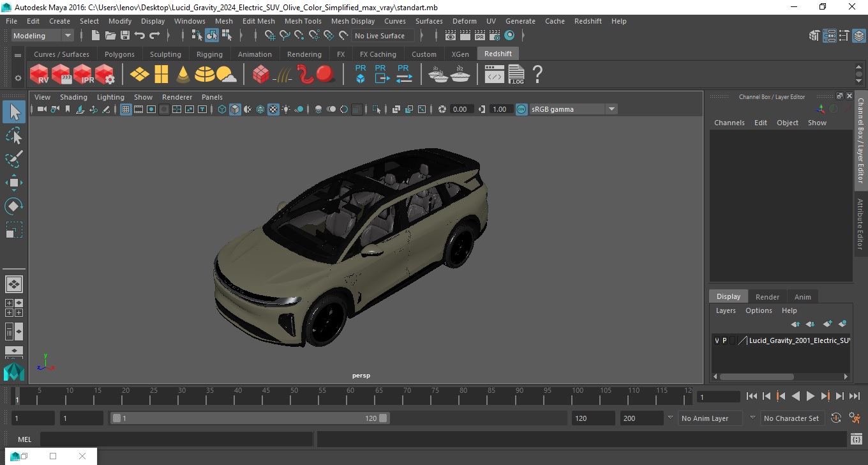Activate the Rotate tool in toolbox
868x465 pixels.
tap(14, 206)
